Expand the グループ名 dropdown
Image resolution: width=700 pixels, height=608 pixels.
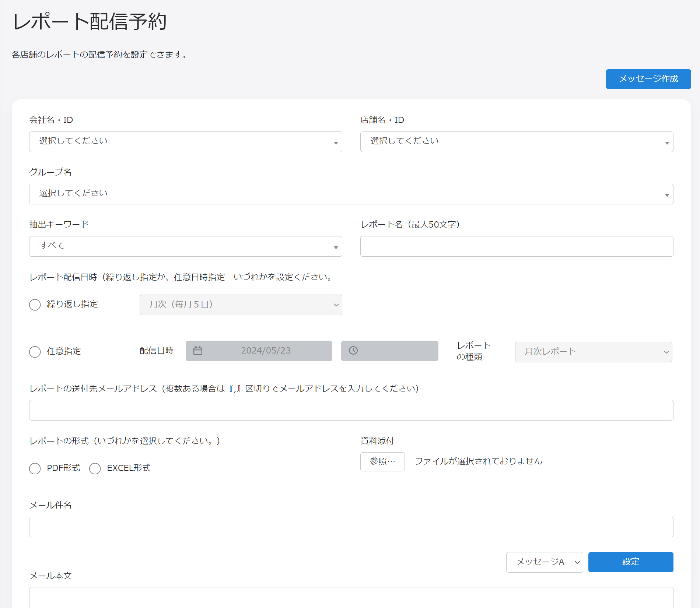pos(351,194)
